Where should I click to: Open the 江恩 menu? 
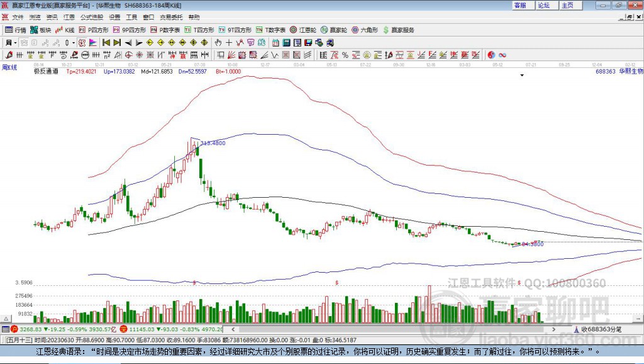(69, 17)
